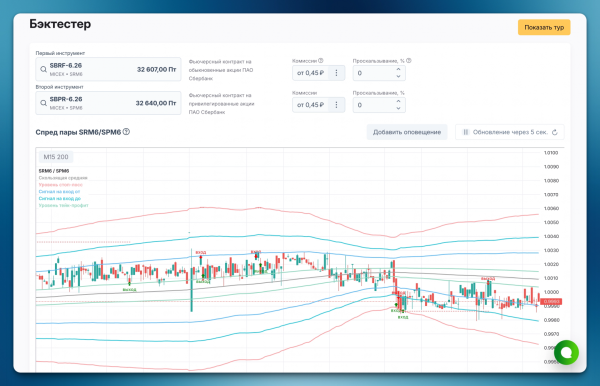Click the Обновление через 5 сек. text
The width and height of the screenshot is (600, 386).
click(x=510, y=132)
